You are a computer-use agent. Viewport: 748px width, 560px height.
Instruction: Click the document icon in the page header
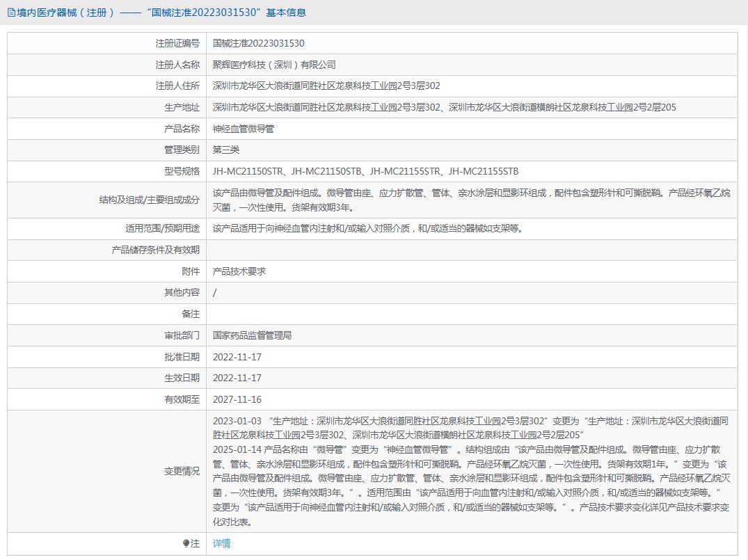point(11,13)
